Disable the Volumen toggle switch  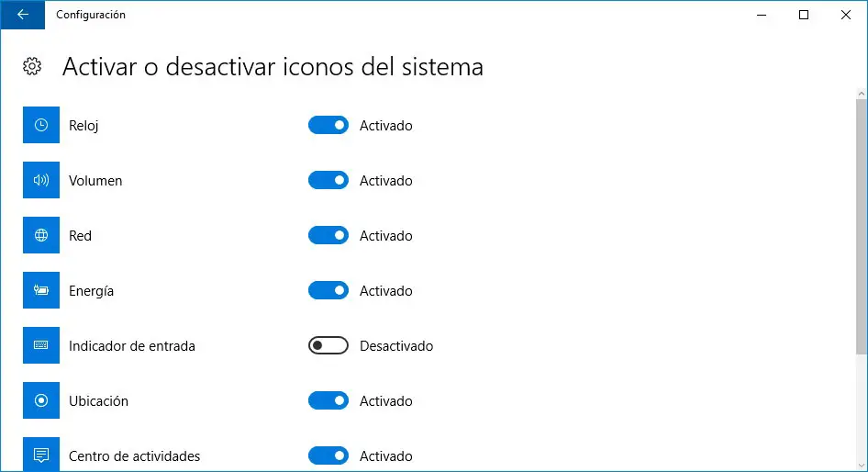(328, 181)
